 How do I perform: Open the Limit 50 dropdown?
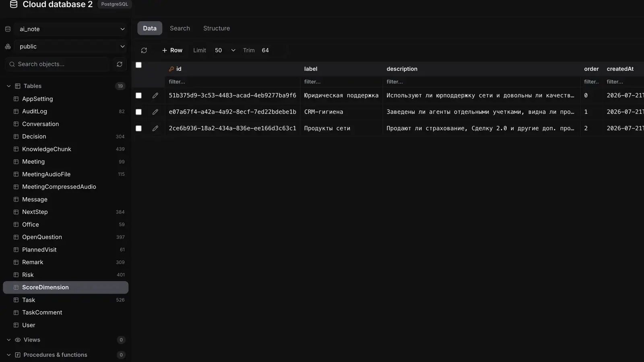click(x=225, y=50)
